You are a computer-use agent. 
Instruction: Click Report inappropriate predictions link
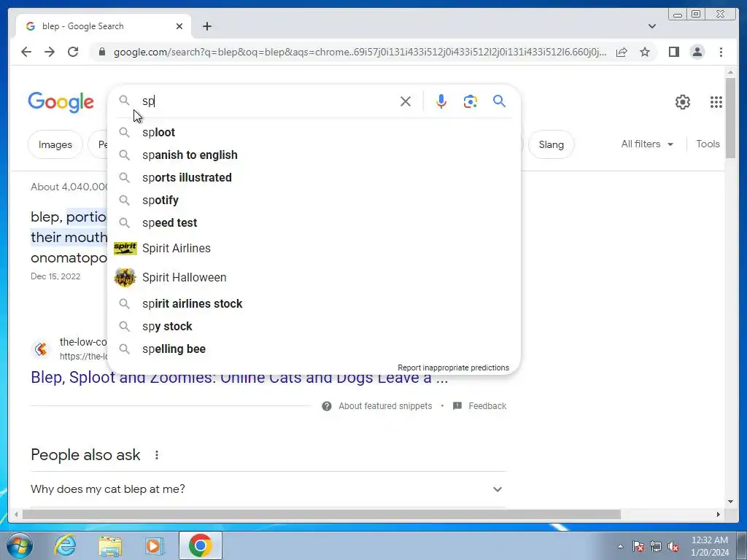click(453, 367)
